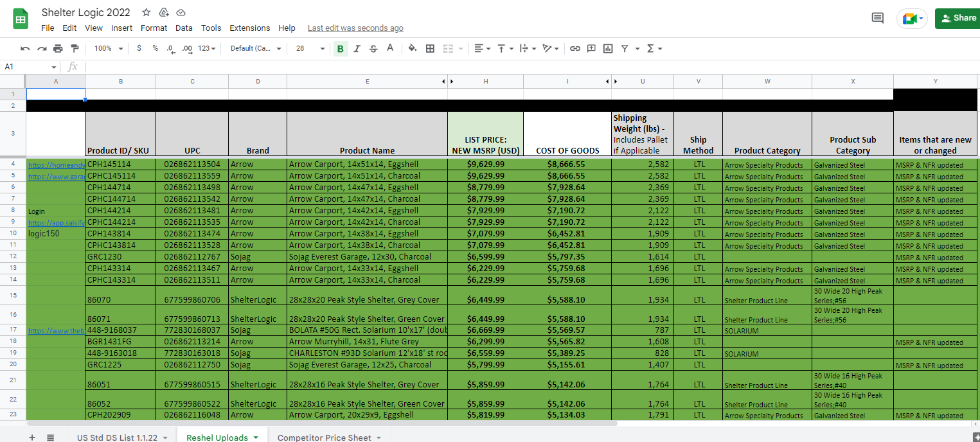Click the horizontal scrollbar
The height and width of the screenshot is (442, 980).
click(x=322, y=423)
